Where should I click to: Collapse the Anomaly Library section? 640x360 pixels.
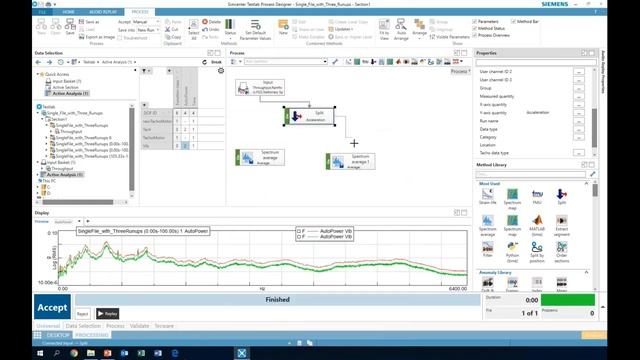pos(587,272)
